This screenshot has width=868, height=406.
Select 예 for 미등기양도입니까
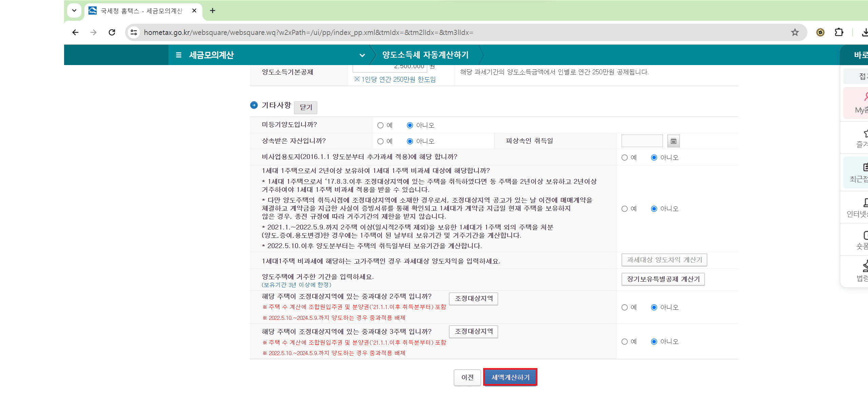pyautogui.click(x=380, y=125)
